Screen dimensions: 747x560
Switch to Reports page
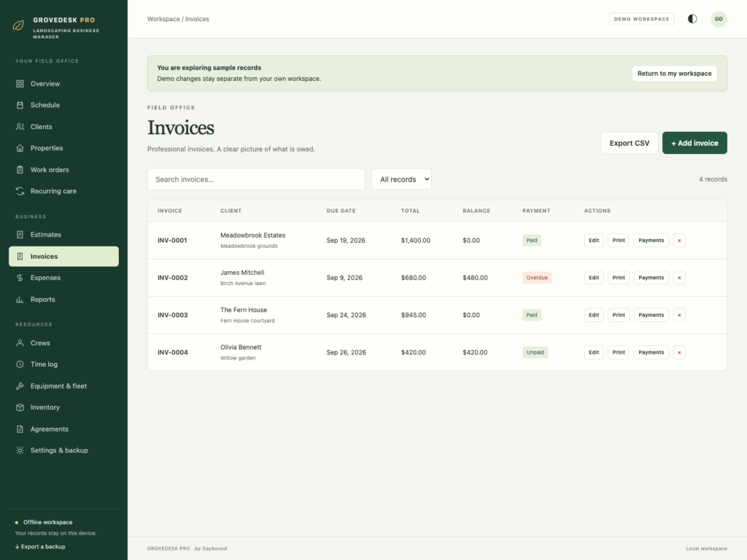pyautogui.click(x=64, y=300)
